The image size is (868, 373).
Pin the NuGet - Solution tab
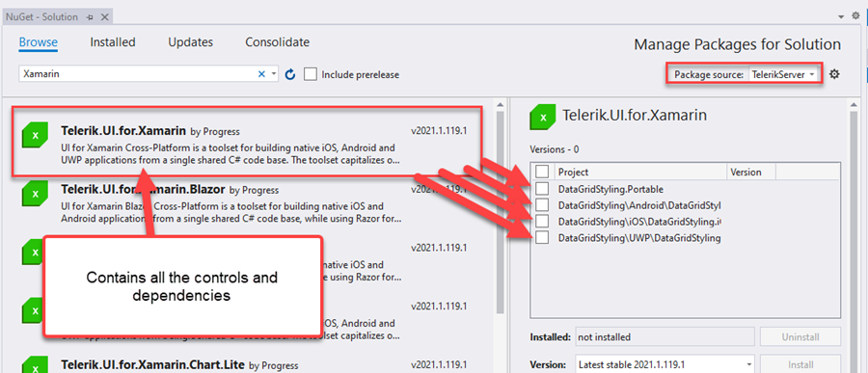(90, 17)
